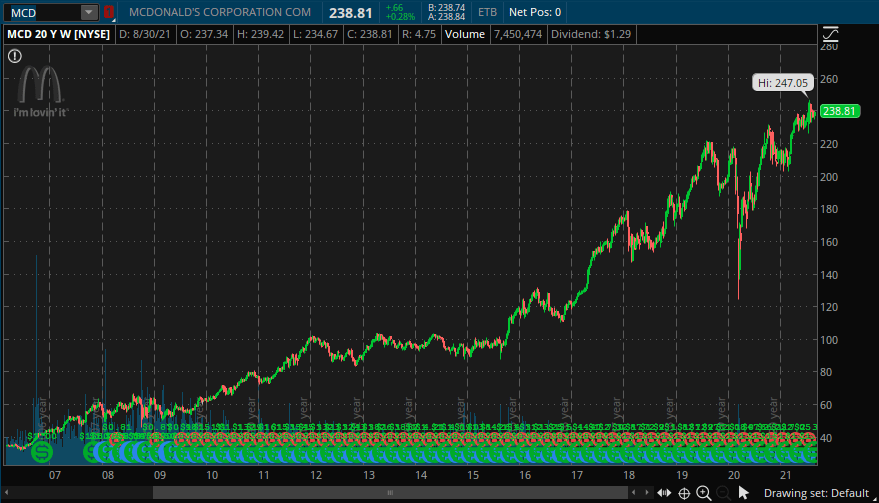
Task: Click the C: 238.81 close value
Action: click(369, 34)
